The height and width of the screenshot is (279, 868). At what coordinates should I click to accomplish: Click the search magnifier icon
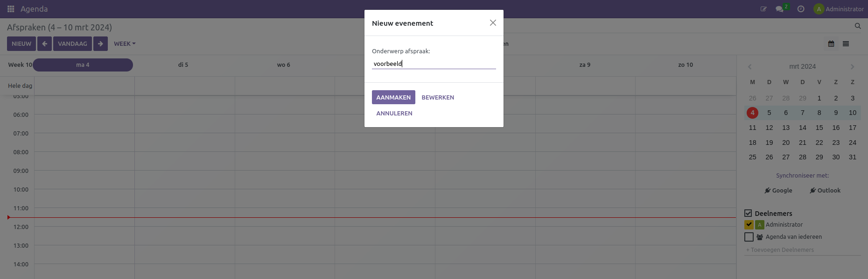(x=858, y=26)
